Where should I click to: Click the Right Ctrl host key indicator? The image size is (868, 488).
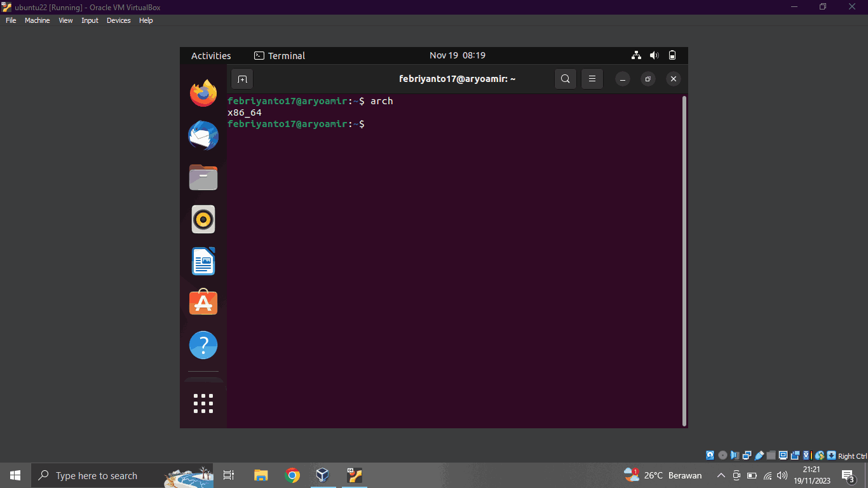click(852, 456)
